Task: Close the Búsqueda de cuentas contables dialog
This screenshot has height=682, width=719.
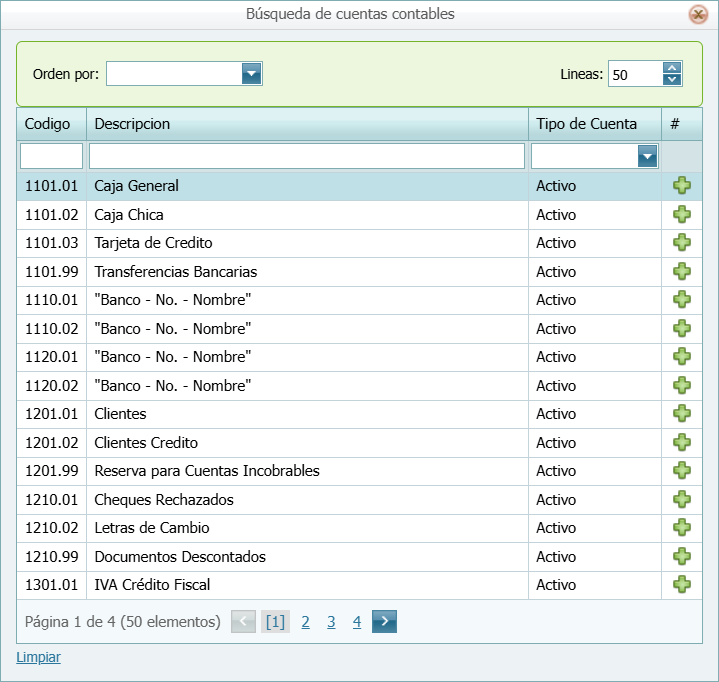Action: tap(698, 15)
